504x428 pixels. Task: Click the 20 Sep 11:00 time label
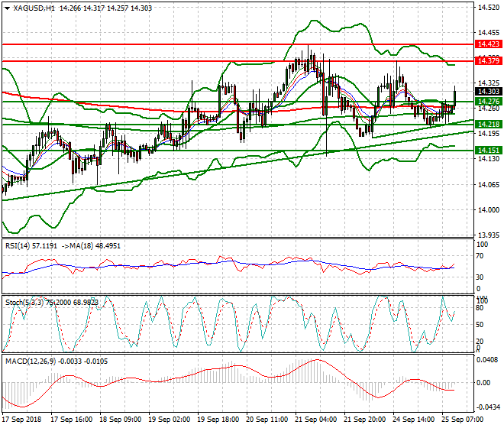tap(267, 420)
